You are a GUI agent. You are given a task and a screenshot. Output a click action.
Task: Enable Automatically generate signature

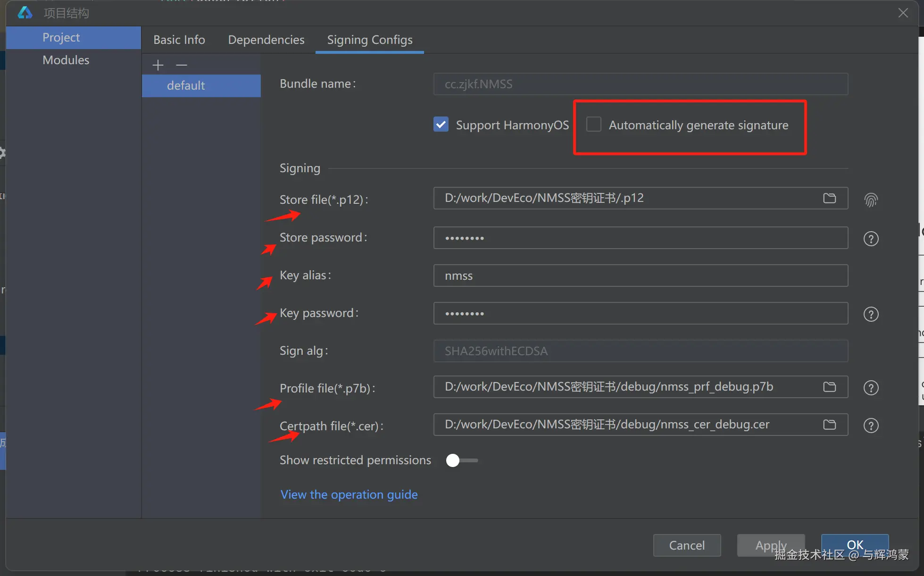coord(594,125)
